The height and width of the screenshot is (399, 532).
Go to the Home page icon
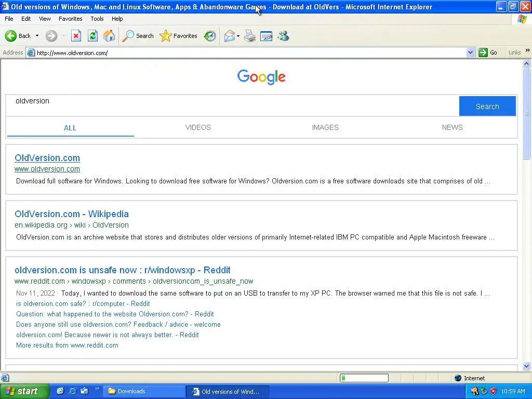[x=109, y=36]
